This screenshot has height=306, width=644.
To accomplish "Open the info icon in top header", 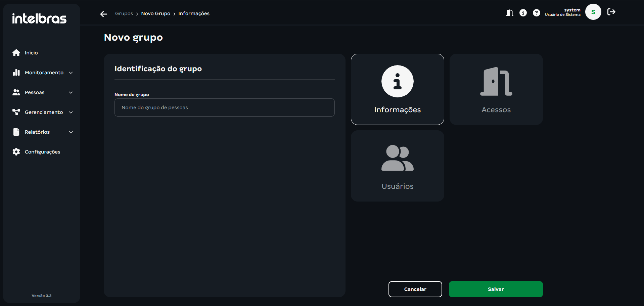I will coord(523,13).
